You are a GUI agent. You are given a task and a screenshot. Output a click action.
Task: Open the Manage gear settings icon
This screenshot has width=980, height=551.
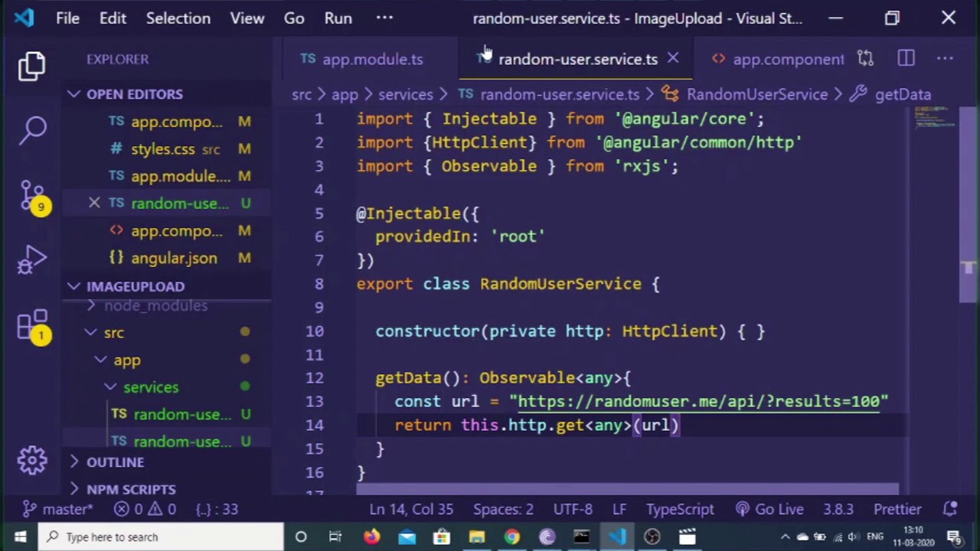point(32,459)
